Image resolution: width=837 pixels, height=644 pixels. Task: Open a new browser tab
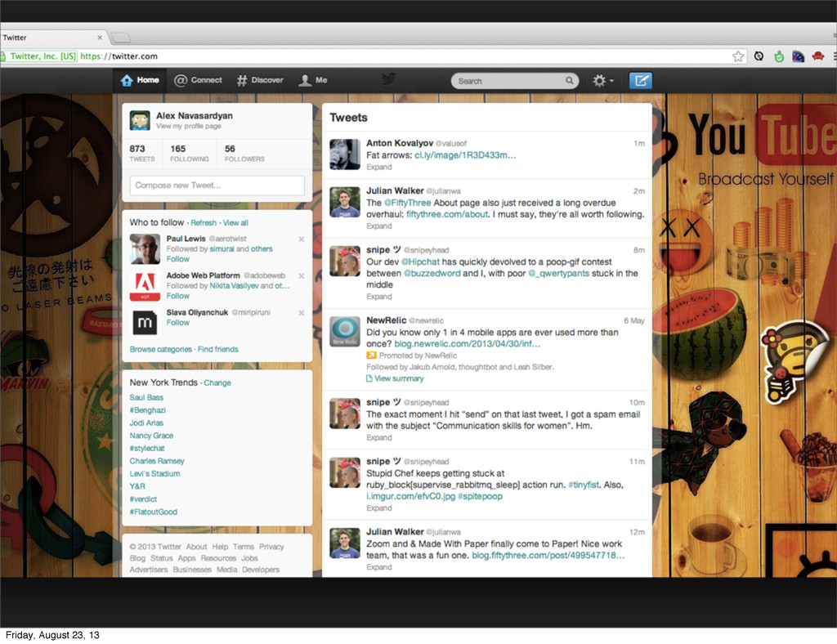click(121, 38)
